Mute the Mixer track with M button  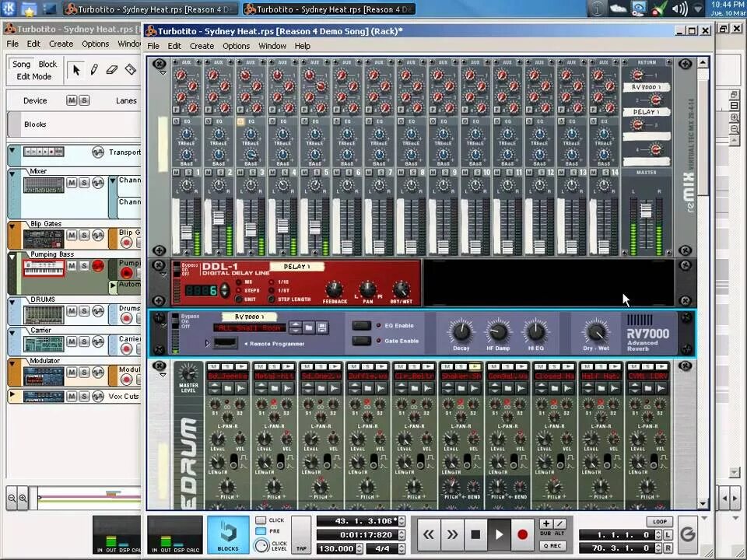pyautogui.click(x=72, y=183)
